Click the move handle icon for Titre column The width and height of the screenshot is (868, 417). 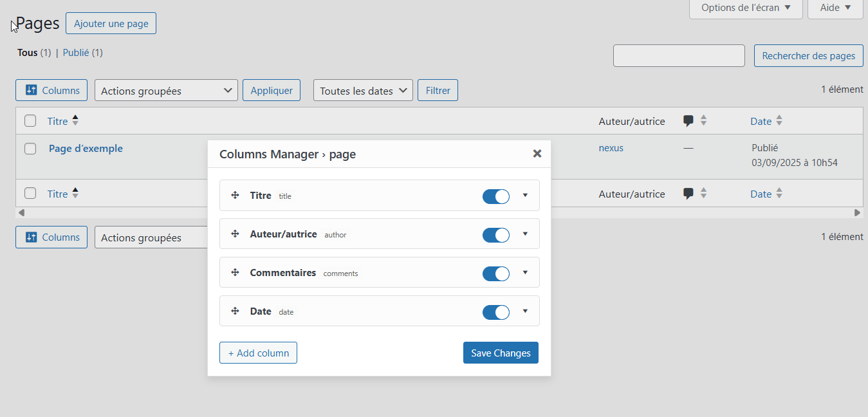tap(235, 195)
